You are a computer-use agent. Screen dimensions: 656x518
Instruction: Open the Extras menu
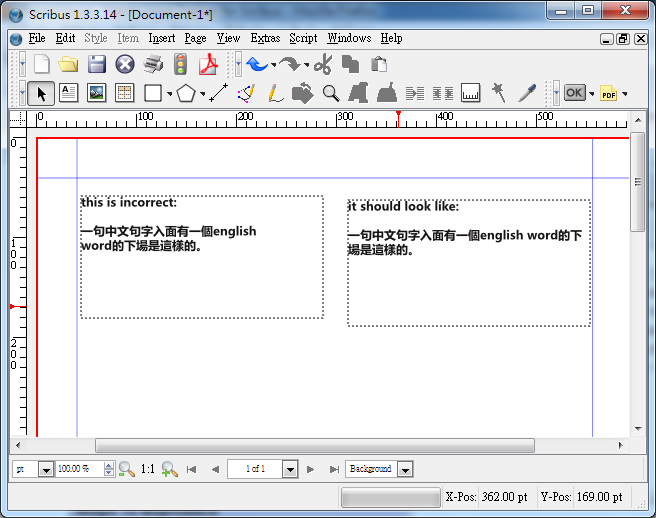point(265,38)
